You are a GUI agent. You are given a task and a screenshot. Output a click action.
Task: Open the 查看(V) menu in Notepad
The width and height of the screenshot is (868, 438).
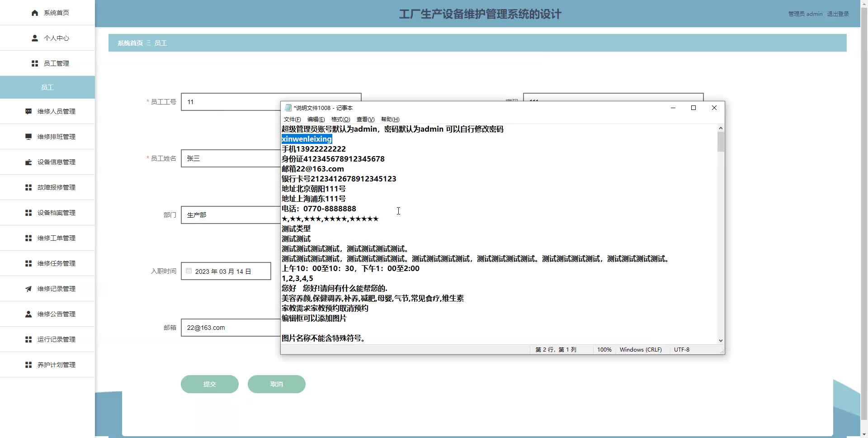(x=365, y=119)
